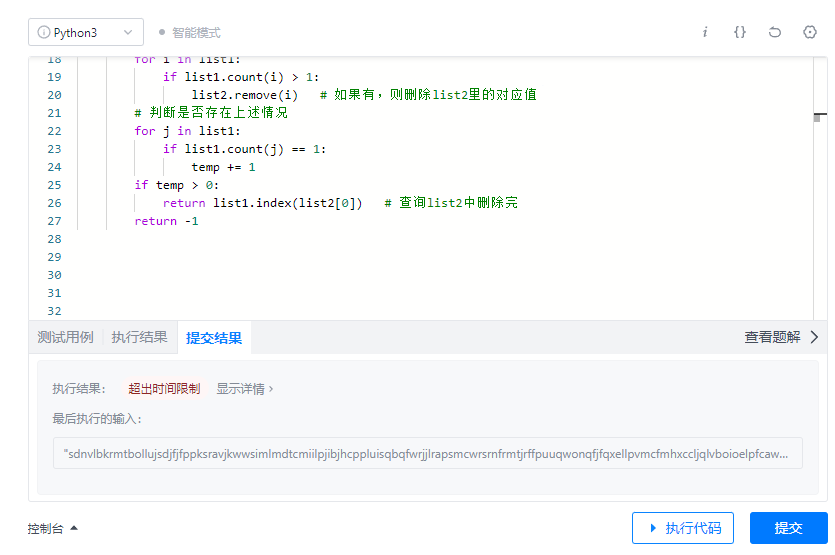Click the comment '# 判断是否存在上述情况'
The height and width of the screenshot is (555, 835).
point(210,113)
